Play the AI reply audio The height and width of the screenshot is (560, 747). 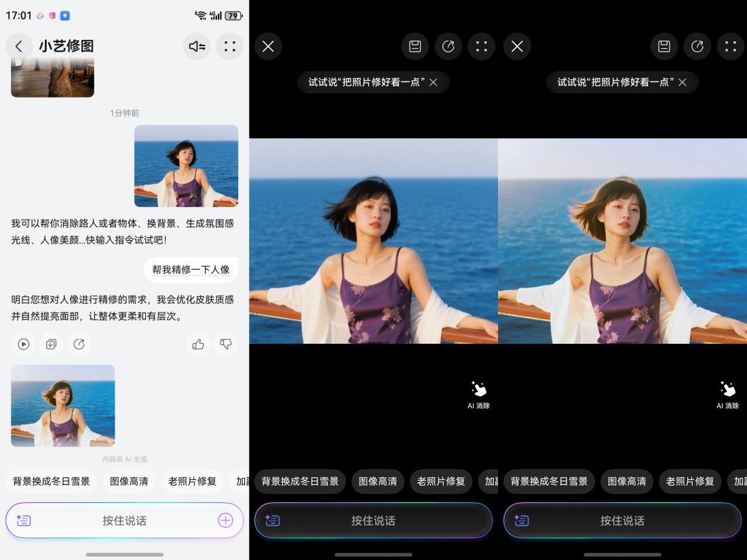(x=24, y=344)
